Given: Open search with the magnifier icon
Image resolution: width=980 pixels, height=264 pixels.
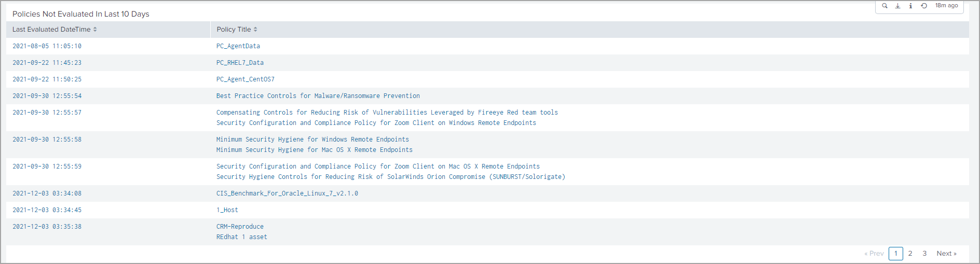Looking at the screenshot, I should [884, 6].
